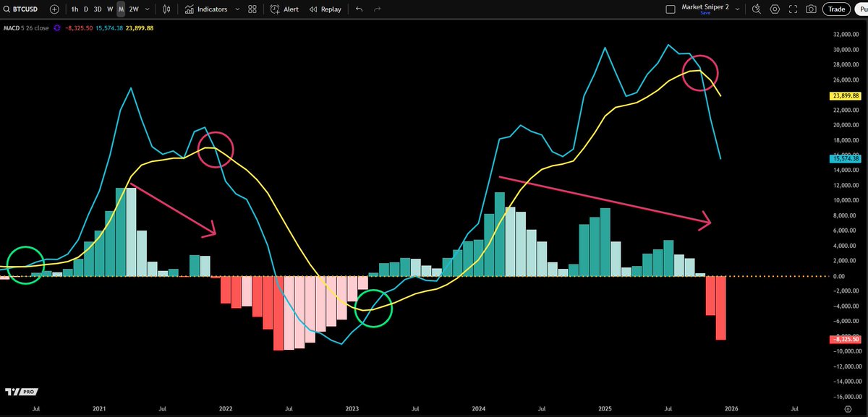Click the 2022 label on time axis

pyautogui.click(x=226, y=408)
